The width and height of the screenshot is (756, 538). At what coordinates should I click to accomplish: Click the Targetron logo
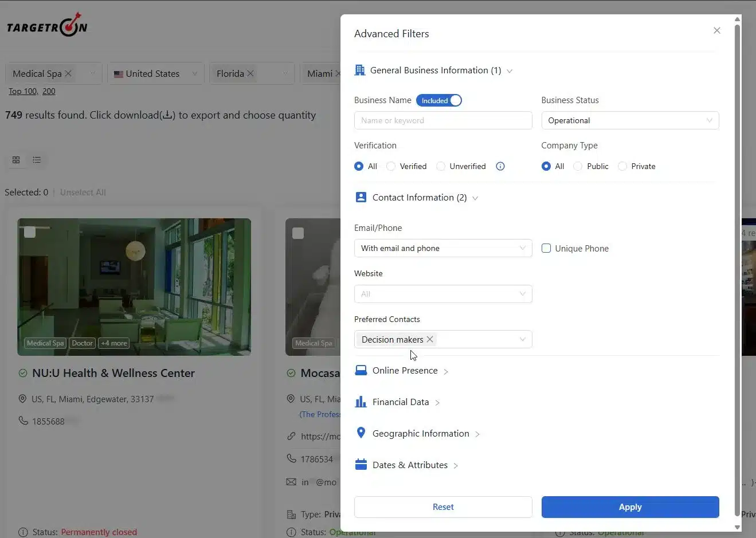click(x=47, y=26)
